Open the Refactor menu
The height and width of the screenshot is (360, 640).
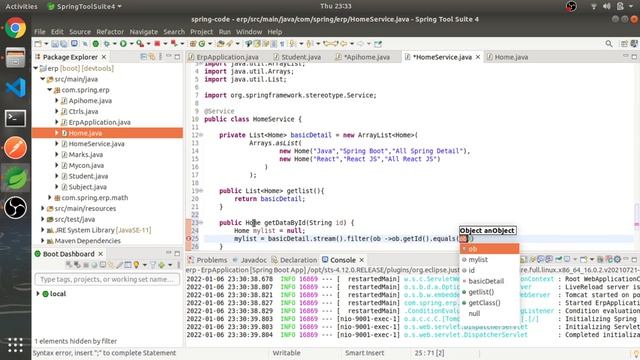pyautogui.click(x=110, y=32)
